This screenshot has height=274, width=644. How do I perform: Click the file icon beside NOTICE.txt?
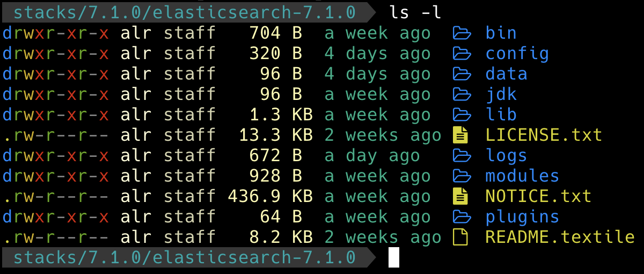tap(460, 197)
